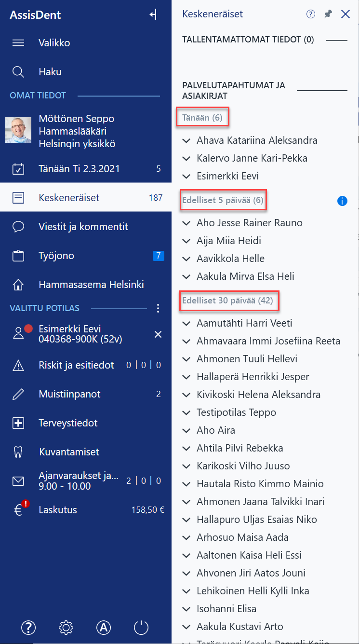The width and height of the screenshot is (359, 644).
Task: Click the help icon in Keskeneräiset panel header
Action: (311, 14)
